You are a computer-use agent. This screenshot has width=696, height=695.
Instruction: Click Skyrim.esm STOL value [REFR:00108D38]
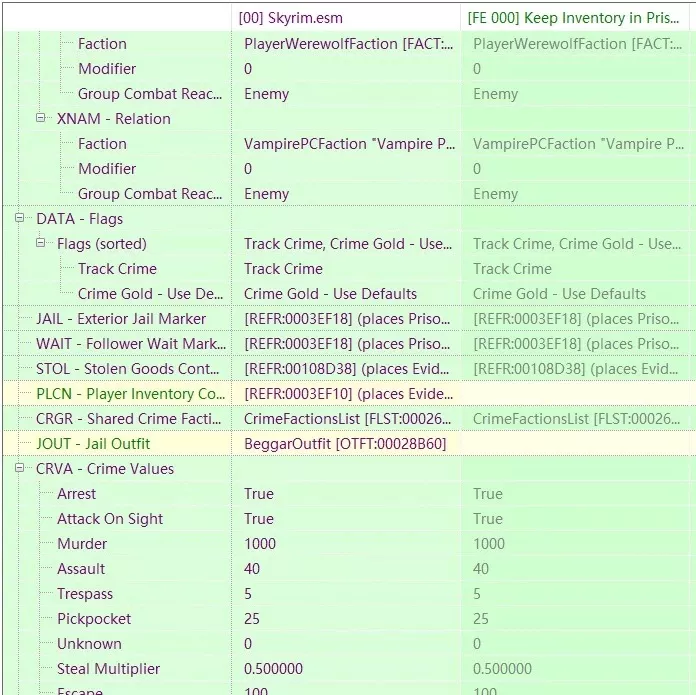point(346,369)
